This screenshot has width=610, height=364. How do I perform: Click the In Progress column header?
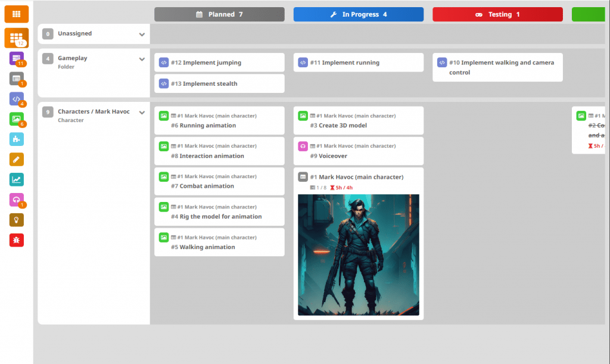358,14
